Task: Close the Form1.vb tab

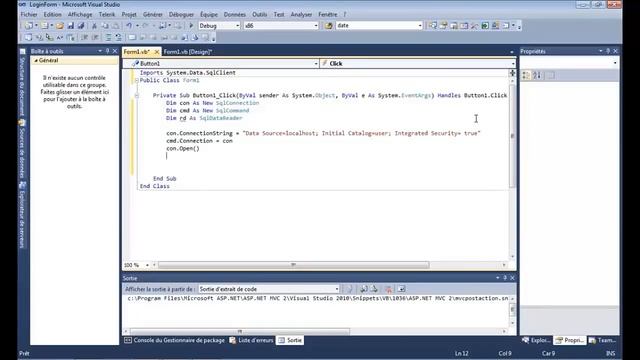Action: click(157, 52)
